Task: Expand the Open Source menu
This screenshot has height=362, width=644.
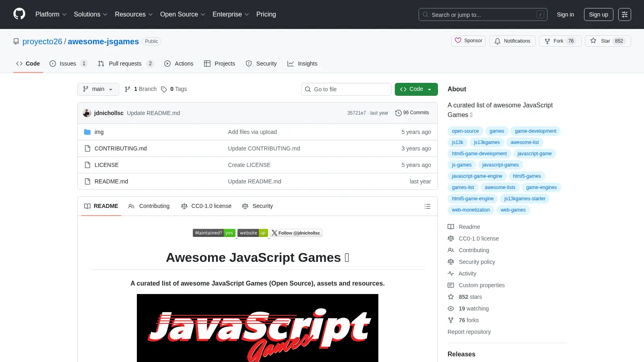Action: coord(183,14)
